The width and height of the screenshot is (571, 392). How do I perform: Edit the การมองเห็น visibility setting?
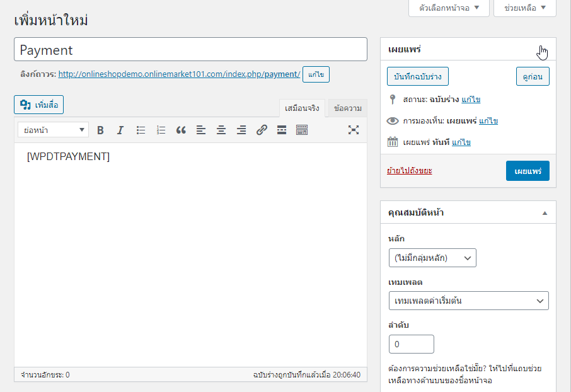point(488,121)
